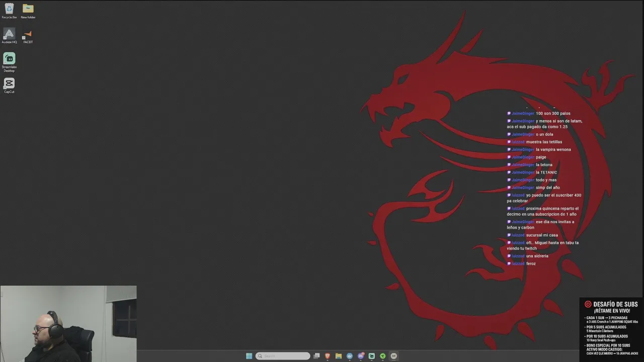Image resolution: width=644 pixels, height=362 pixels.
Task: Click the taskbar Search box
Action: coord(283,356)
